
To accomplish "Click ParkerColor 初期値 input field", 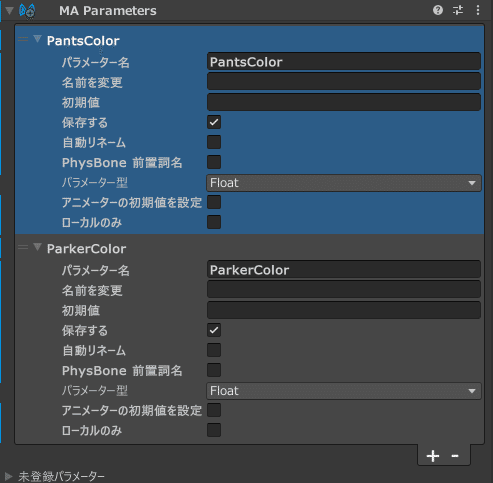I will click(344, 310).
